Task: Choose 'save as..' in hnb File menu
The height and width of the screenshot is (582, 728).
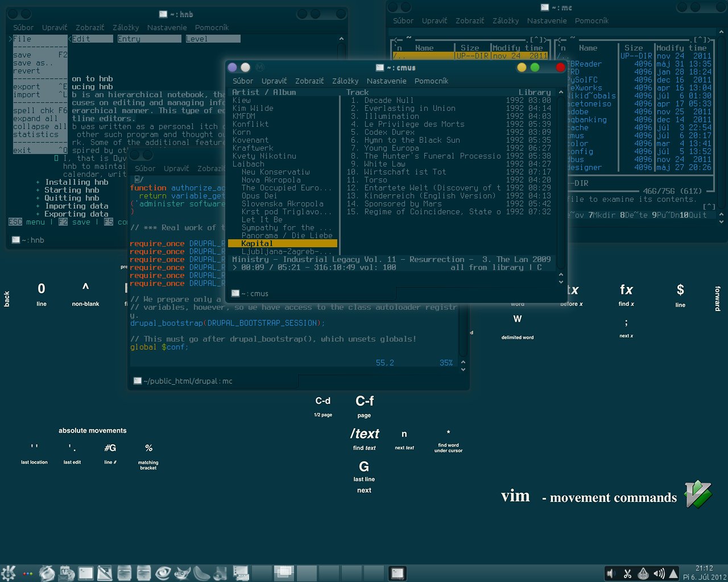Action: click(34, 63)
